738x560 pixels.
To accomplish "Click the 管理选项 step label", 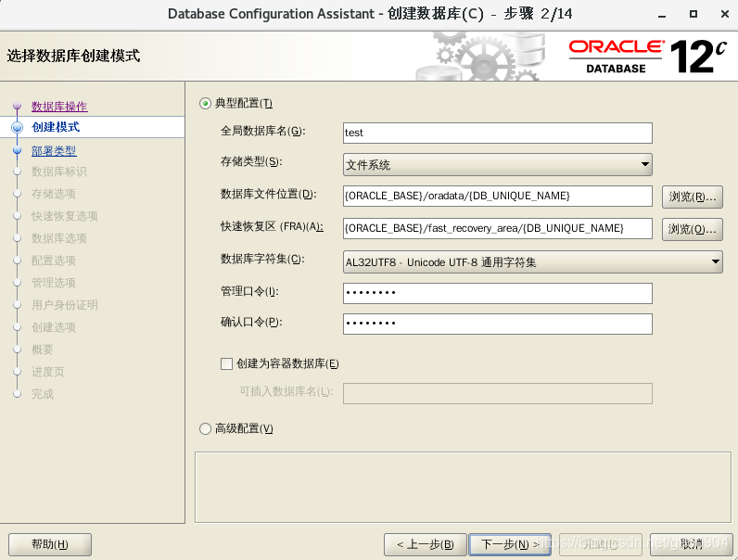I will (54, 283).
